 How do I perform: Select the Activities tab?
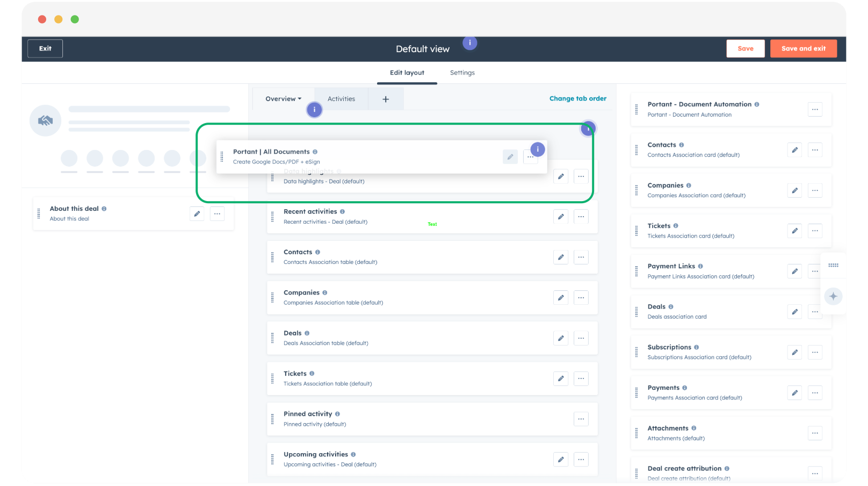pyautogui.click(x=341, y=99)
